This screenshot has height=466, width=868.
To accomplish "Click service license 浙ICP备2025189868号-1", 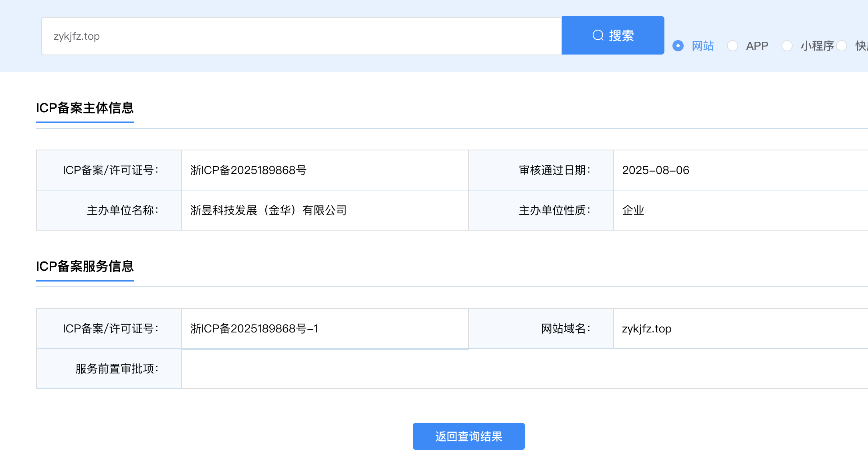I will [254, 329].
